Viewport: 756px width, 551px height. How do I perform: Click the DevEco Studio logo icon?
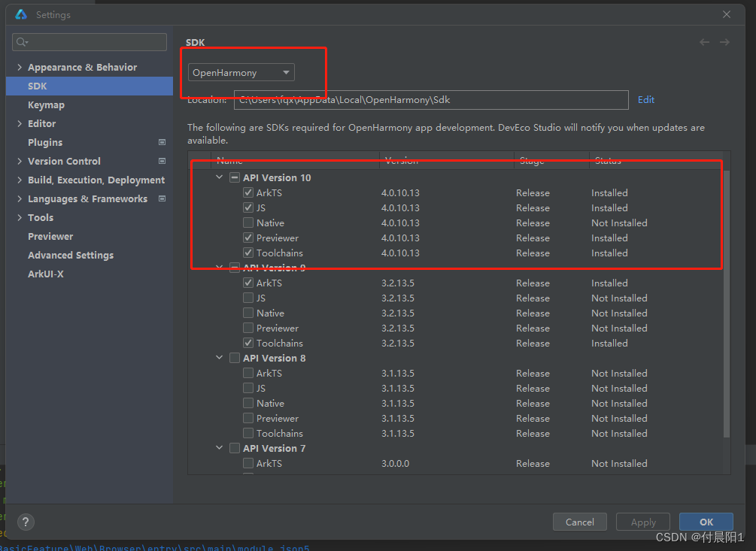pyautogui.click(x=21, y=14)
